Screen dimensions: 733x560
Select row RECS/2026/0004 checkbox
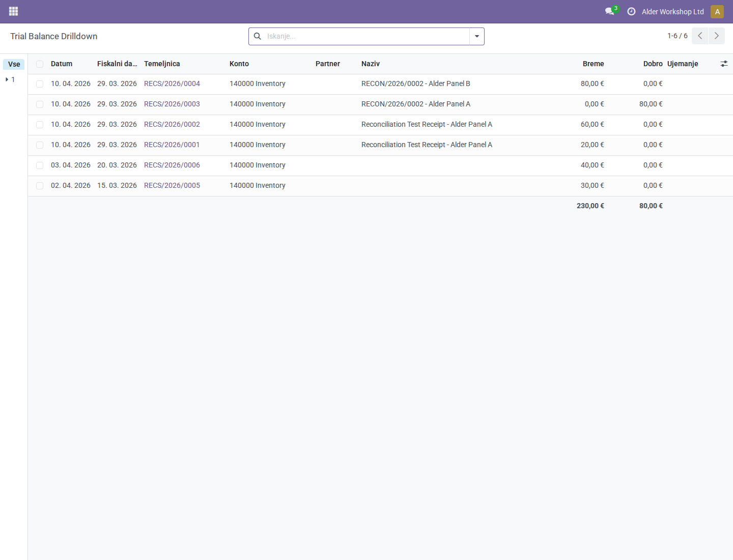tap(40, 84)
